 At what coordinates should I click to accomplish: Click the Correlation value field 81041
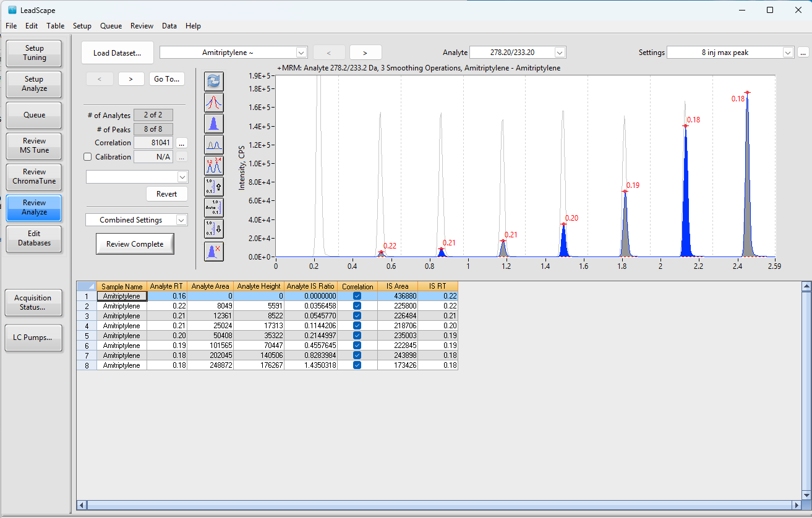click(153, 143)
